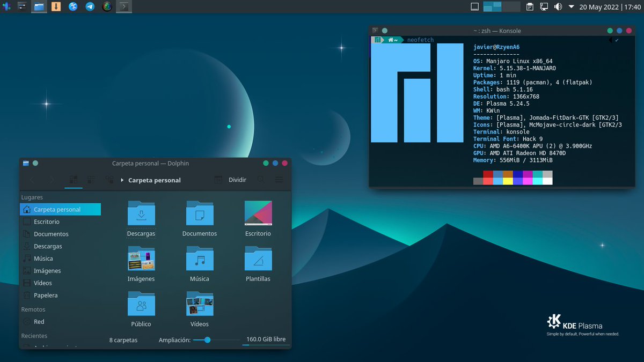Select the Descargas folder icon in file view
644x362 pixels.
click(x=141, y=213)
